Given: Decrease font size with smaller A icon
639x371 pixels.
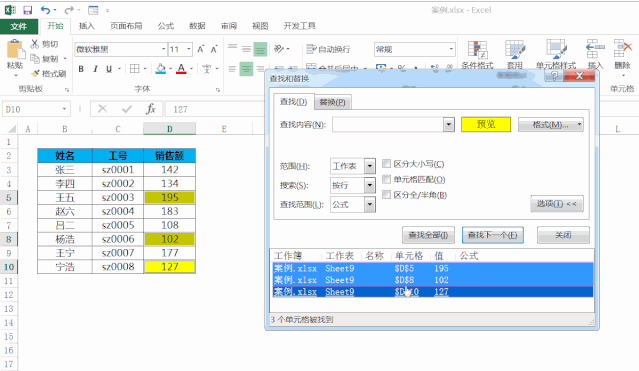Looking at the screenshot, I should pos(214,49).
